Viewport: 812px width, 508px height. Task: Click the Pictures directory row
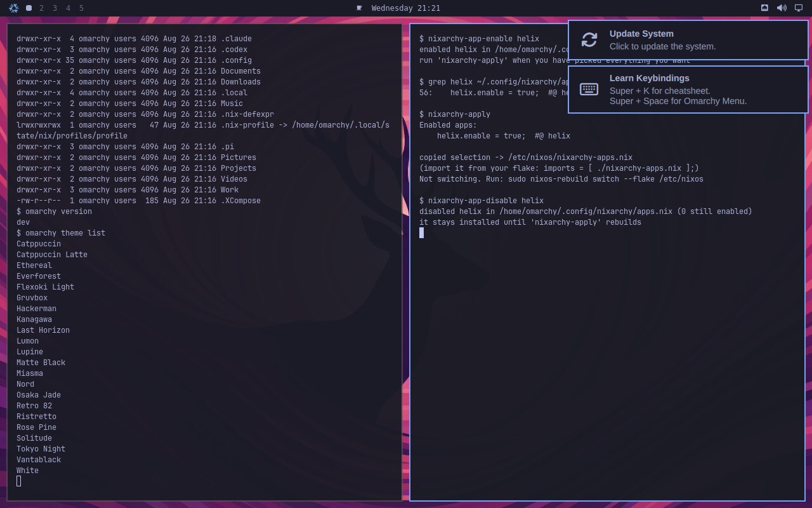(x=136, y=157)
